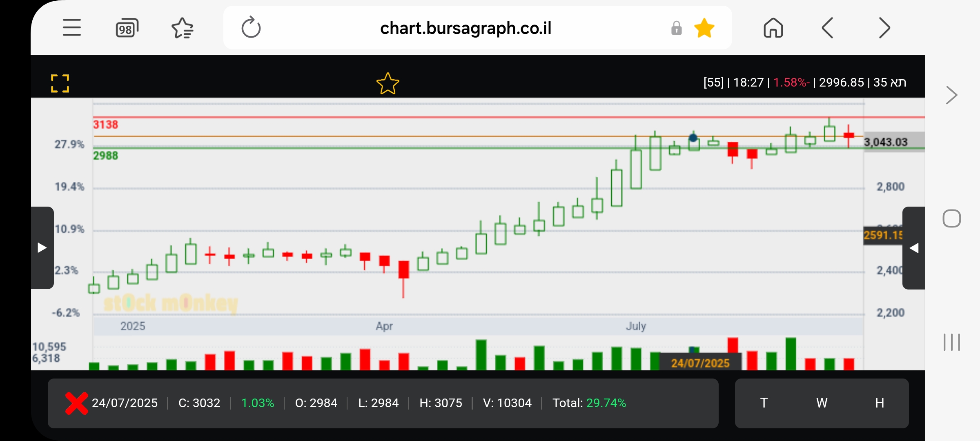
Task: Switch to T timeframe
Action: coord(764,403)
